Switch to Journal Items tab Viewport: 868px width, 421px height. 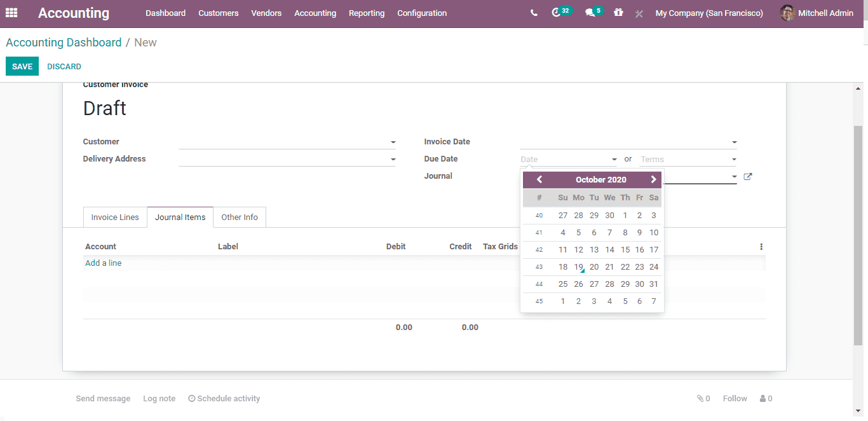tap(180, 217)
